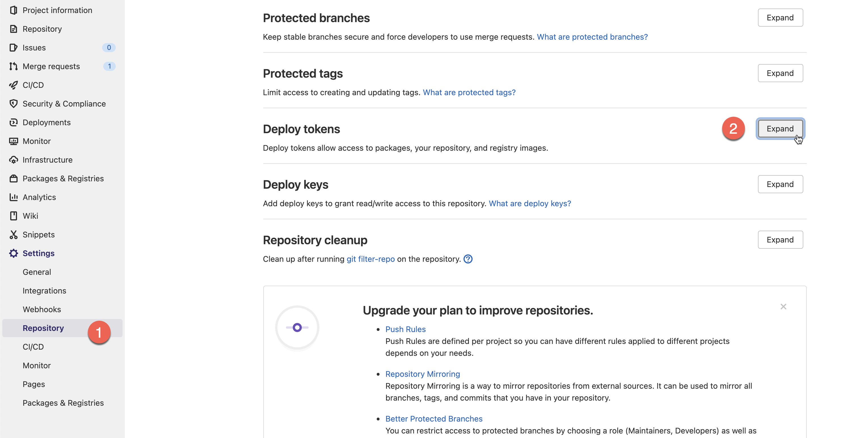The height and width of the screenshot is (438, 868).
Task: Expand the Protected branches section
Action: coord(780,18)
